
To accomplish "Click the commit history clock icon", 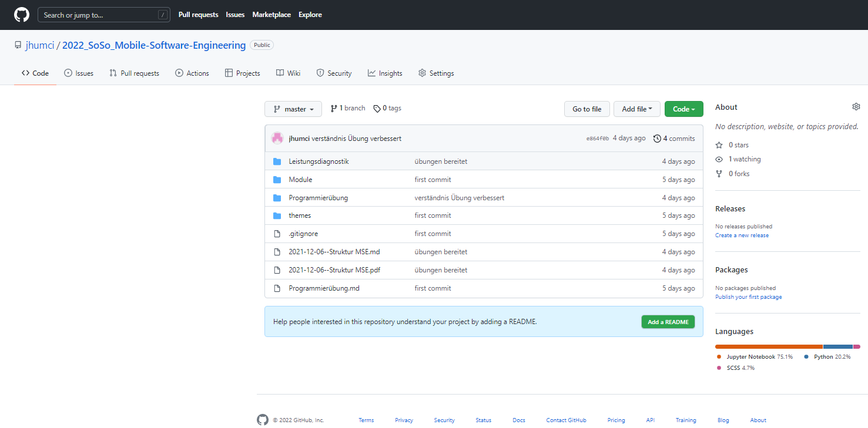I will pyautogui.click(x=657, y=138).
